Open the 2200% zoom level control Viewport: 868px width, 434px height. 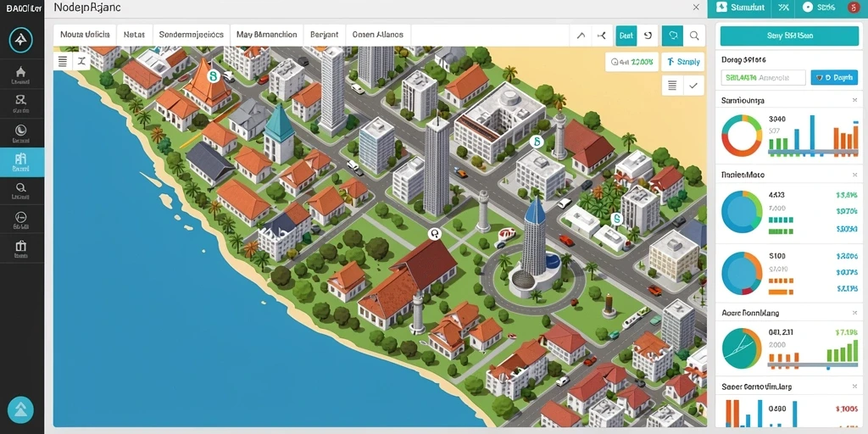tap(632, 62)
